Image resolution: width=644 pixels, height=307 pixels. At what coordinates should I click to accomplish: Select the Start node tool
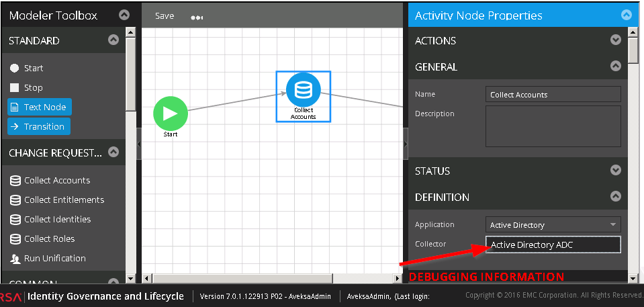pyautogui.click(x=27, y=69)
